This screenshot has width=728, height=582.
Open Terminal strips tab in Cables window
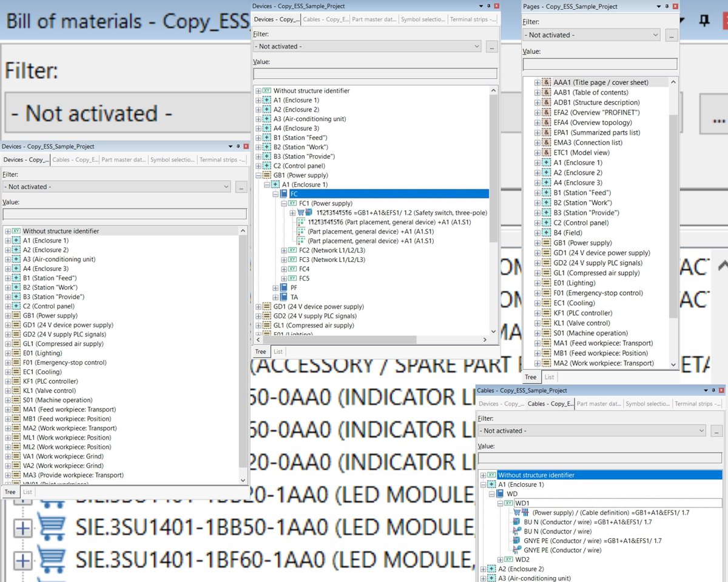[x=698, y=404]
